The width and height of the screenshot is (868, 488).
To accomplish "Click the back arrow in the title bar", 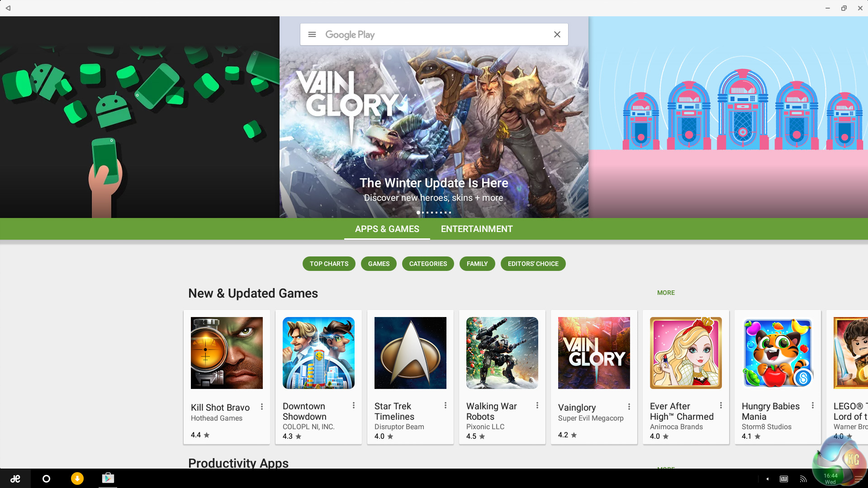I will click(8, 8).
